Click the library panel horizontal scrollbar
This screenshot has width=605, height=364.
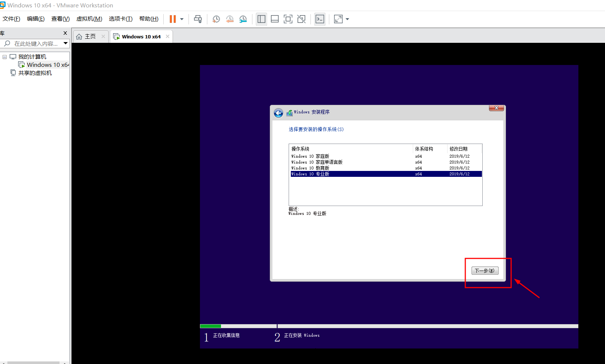pyautogui.click(x=33, y=363)
